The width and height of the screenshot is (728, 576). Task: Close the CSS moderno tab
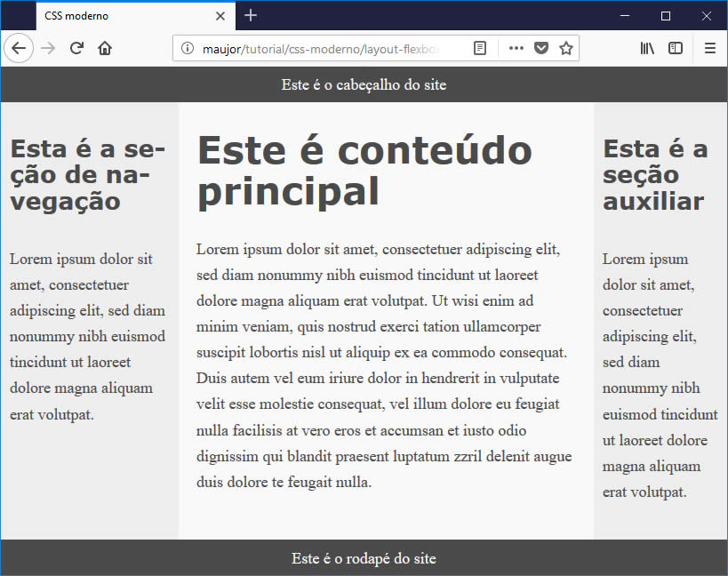point(220,16)
